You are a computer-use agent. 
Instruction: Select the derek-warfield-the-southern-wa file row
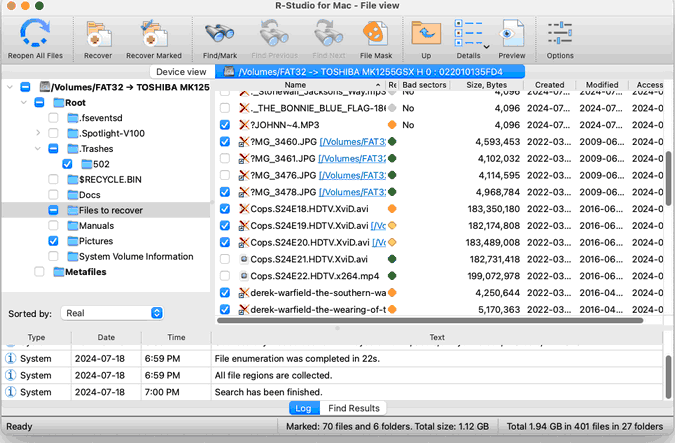[439, 293]
